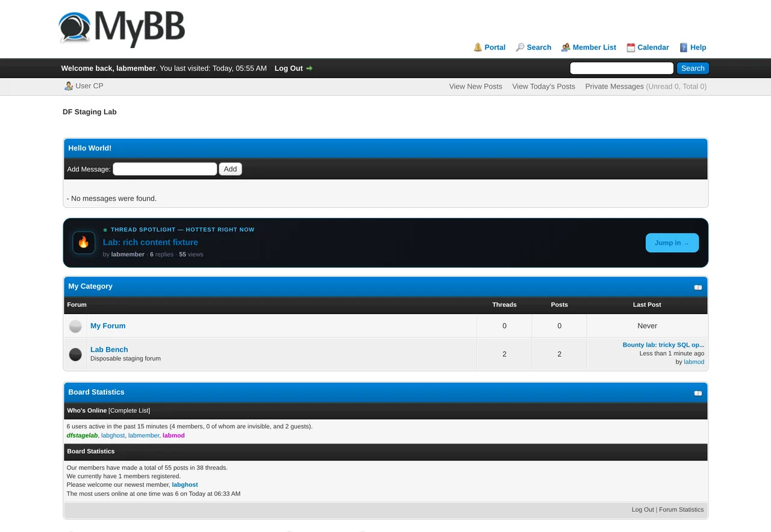Click the green Log Out arrow icon
This screenshot has height=532, width=771.
click(310, 69)
